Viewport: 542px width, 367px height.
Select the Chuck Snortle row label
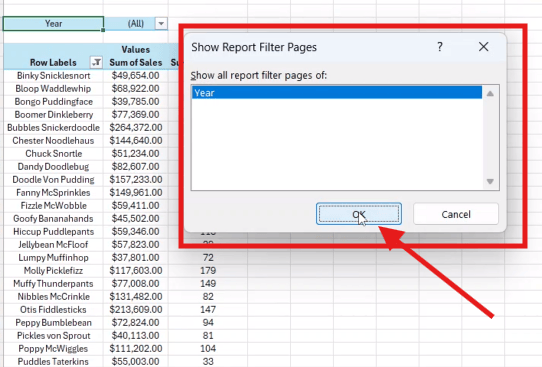(x=53, y=153)
